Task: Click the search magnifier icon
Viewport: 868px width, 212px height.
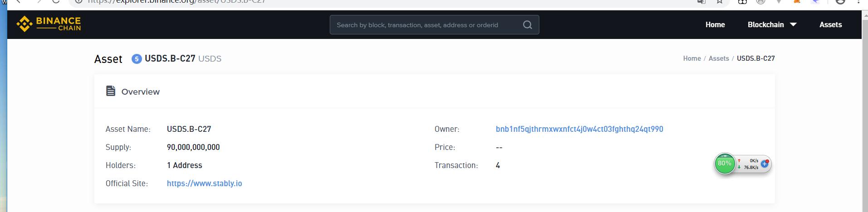Action: click(x=527, y=25)
